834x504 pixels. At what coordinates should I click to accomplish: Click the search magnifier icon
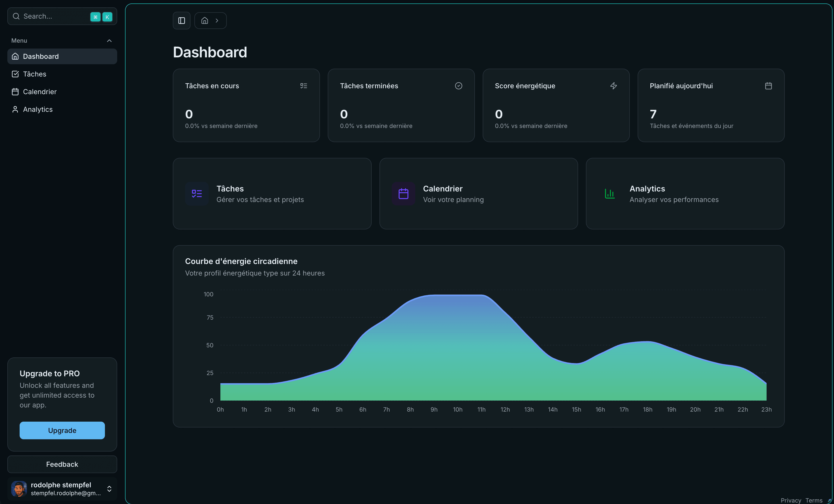point(16,16)
